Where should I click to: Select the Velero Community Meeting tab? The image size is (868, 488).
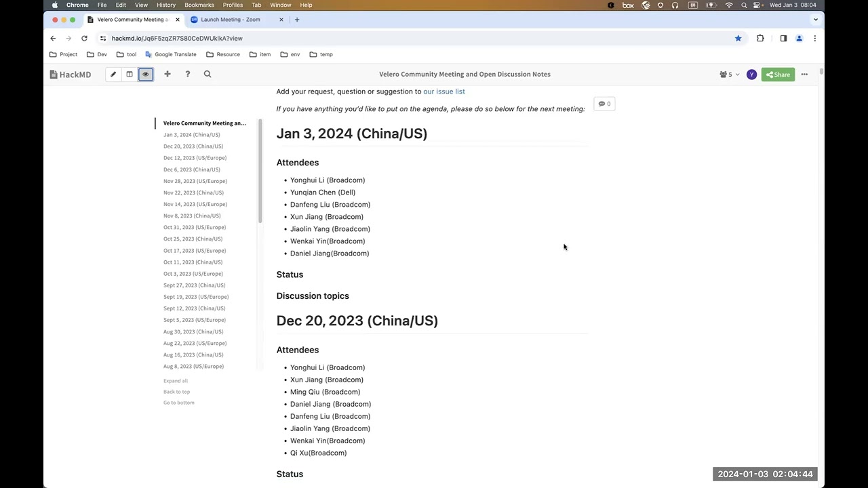[x=134, y=20]
